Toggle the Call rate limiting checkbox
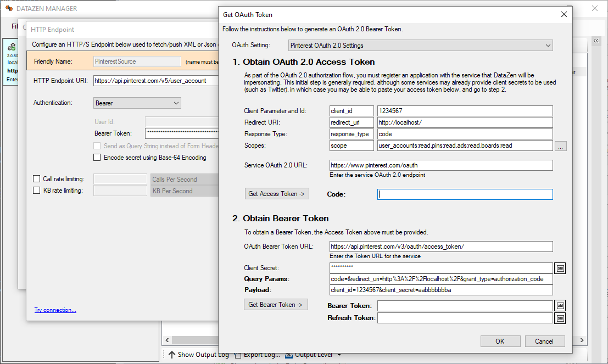 [x=36, y=178]
